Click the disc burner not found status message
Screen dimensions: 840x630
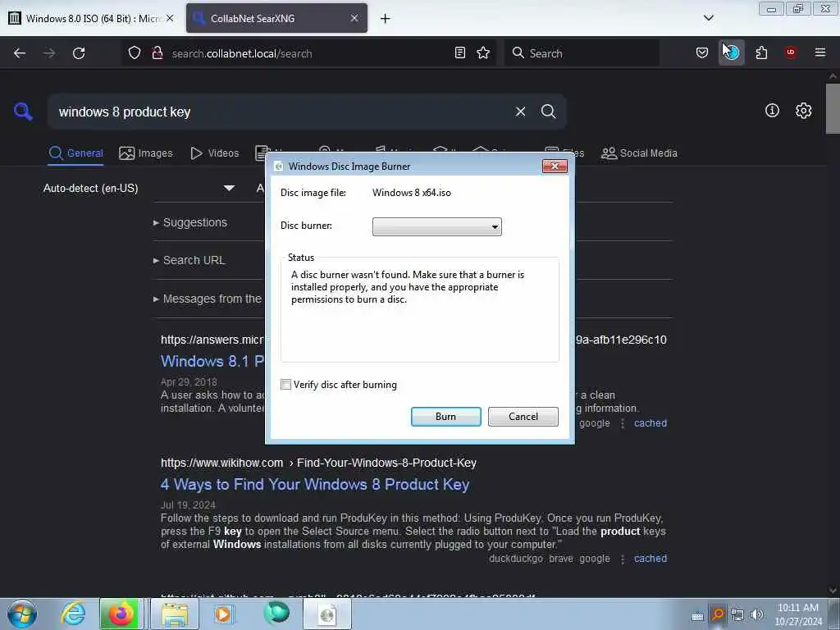(x=408, y=287)
